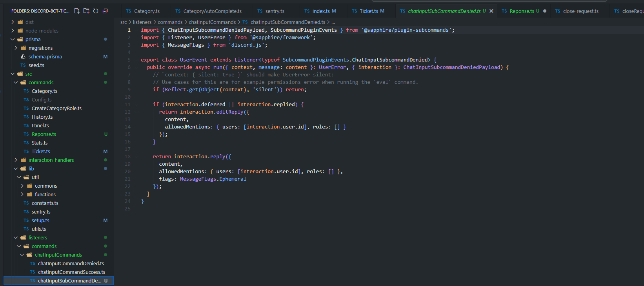Collapse the util folder chevron
644x286 pixels.
click(19, 177)
